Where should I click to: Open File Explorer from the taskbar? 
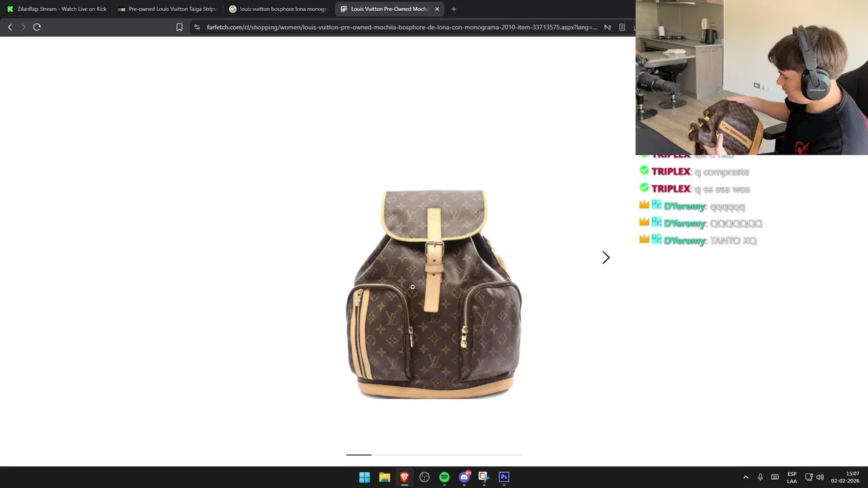(384, 477)
